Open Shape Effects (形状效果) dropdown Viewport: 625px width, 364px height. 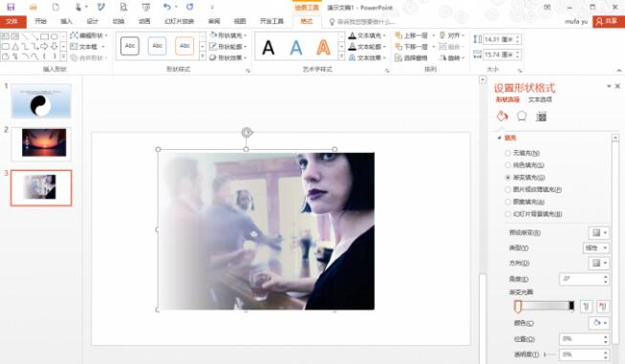[228, 58]
